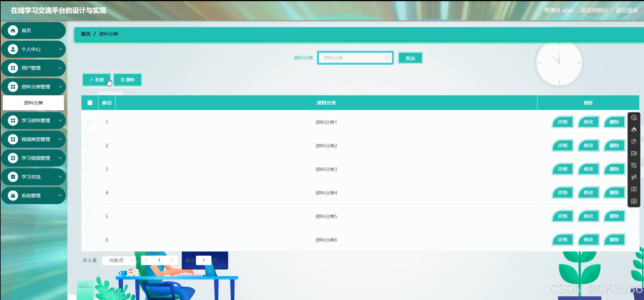This screenshot has width=644, height=300.
Task: Click the swap arrows icon in side toolbar
Action: 634,177
